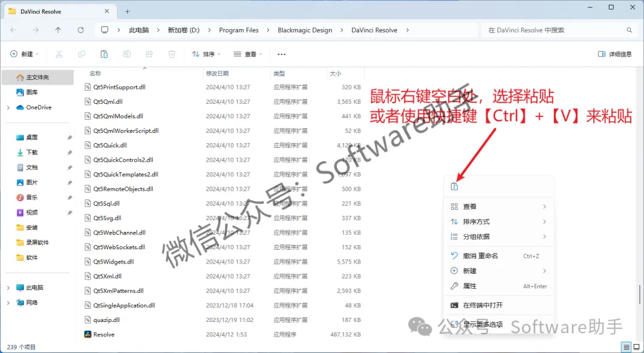The image size is (644, 353).
Task: Switch to large icons view in status bar
Action: 637,347
